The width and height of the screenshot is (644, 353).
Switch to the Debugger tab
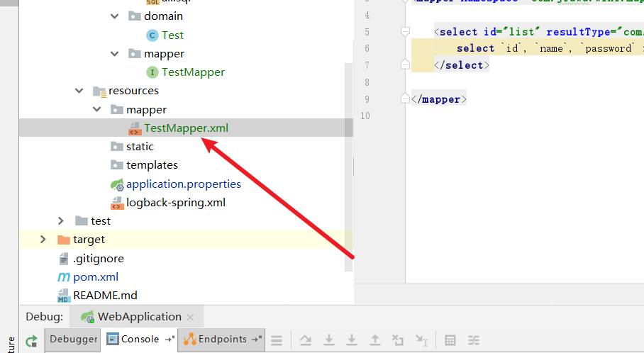73,340
